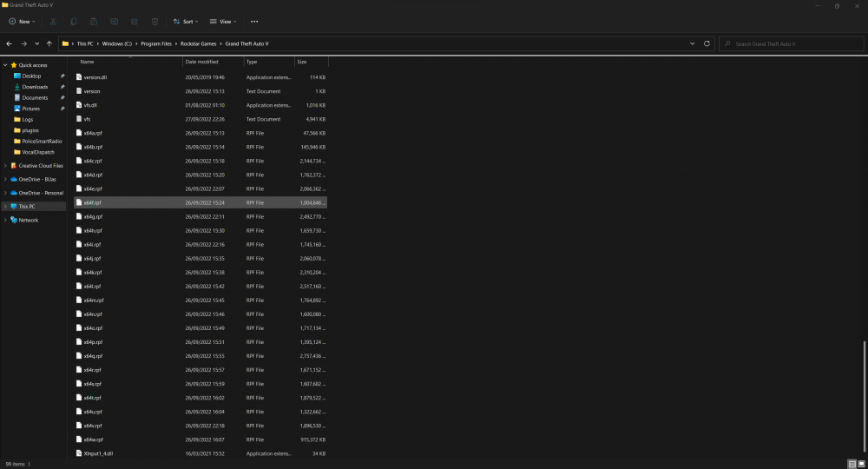Go back using the Back arrow
The image size is (868, 469).
pyautogui.click(x=9, y=43)
